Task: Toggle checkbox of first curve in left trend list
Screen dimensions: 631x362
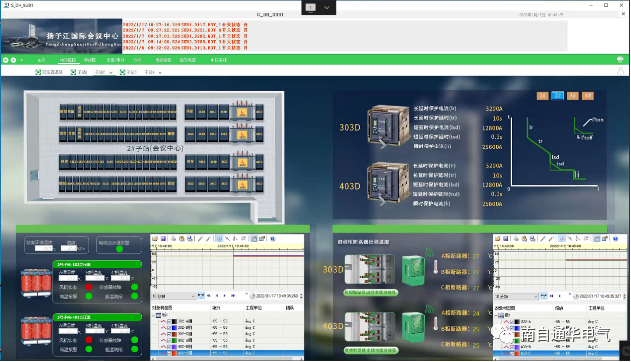Action: tap(169, 321)
